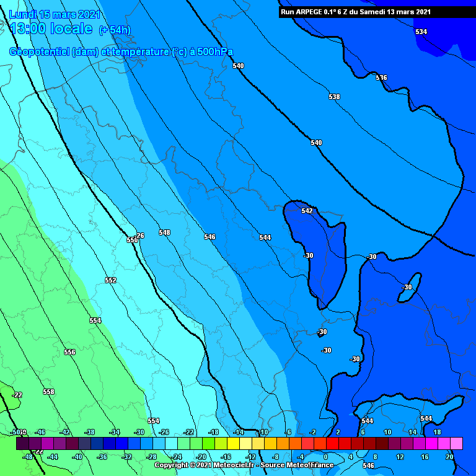
Task: Open the Meteociel.fr copyright link
Action: (x=244, y=465)
